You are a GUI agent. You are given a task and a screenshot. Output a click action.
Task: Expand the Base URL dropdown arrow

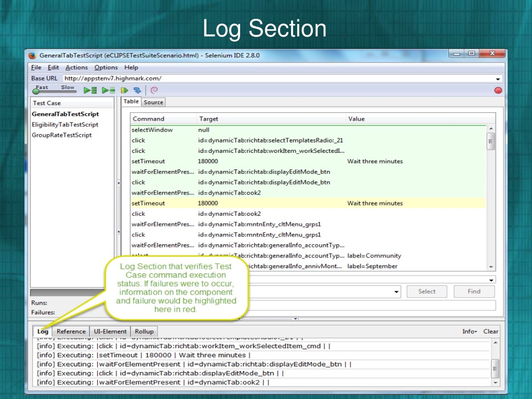click(498, 79)
